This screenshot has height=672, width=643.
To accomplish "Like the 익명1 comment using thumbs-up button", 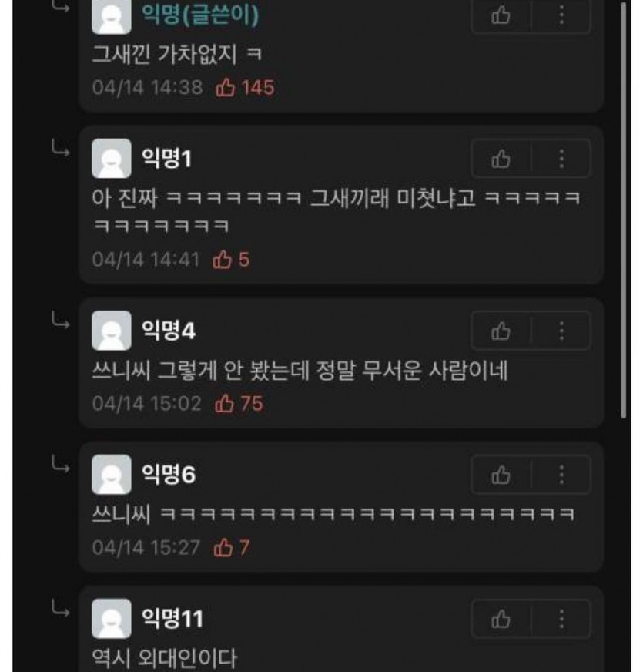I will (x=501, y=159).
